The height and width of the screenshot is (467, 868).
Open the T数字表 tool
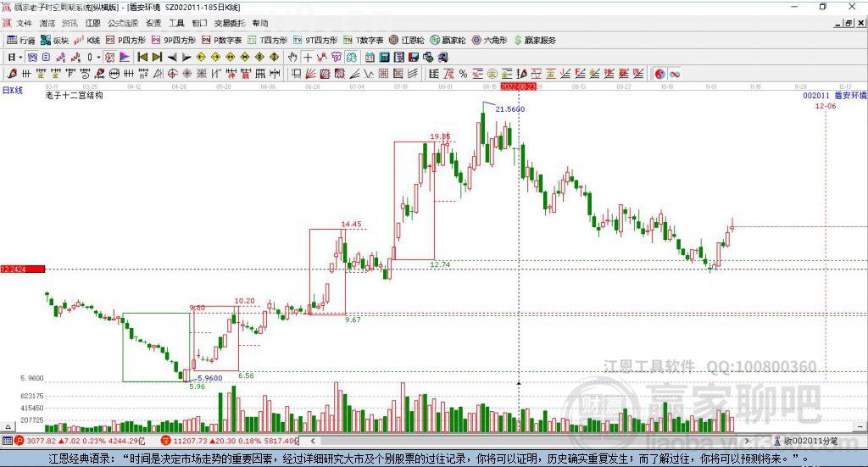tap(364, 41)
